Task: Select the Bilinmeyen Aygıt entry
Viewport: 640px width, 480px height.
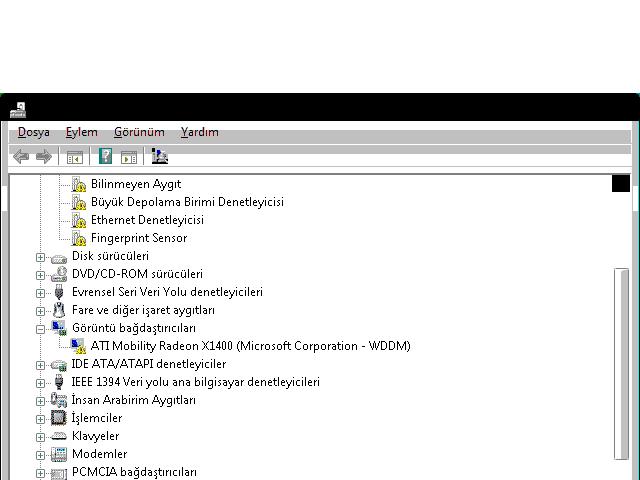Action: [x=136, y=184]
